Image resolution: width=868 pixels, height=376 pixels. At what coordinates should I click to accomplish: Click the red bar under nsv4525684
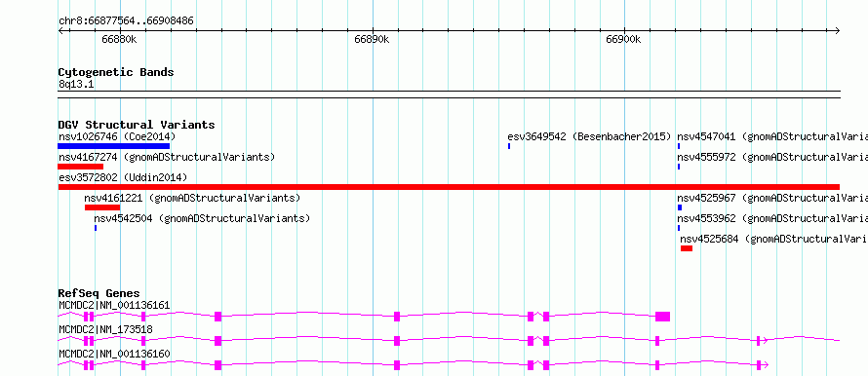[x=687, y=248]
